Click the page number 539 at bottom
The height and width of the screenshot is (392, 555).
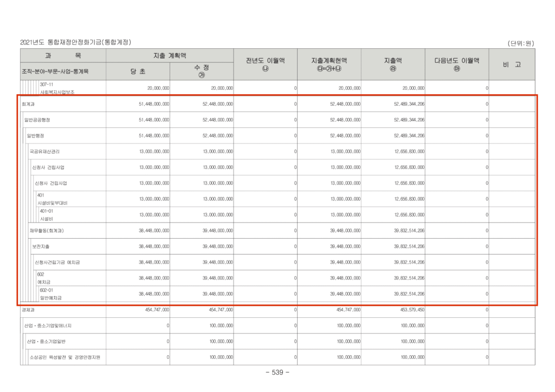(277, 373)
